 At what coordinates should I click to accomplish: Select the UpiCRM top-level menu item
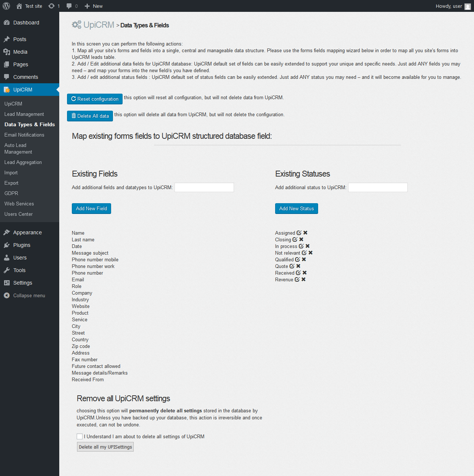click(x=30, y=90)
